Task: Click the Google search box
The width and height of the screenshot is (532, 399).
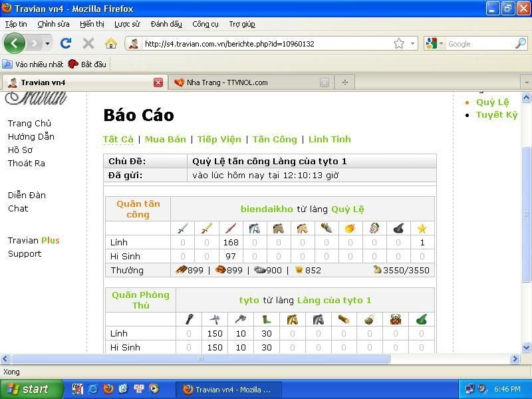Action: (x=480, y=44)
